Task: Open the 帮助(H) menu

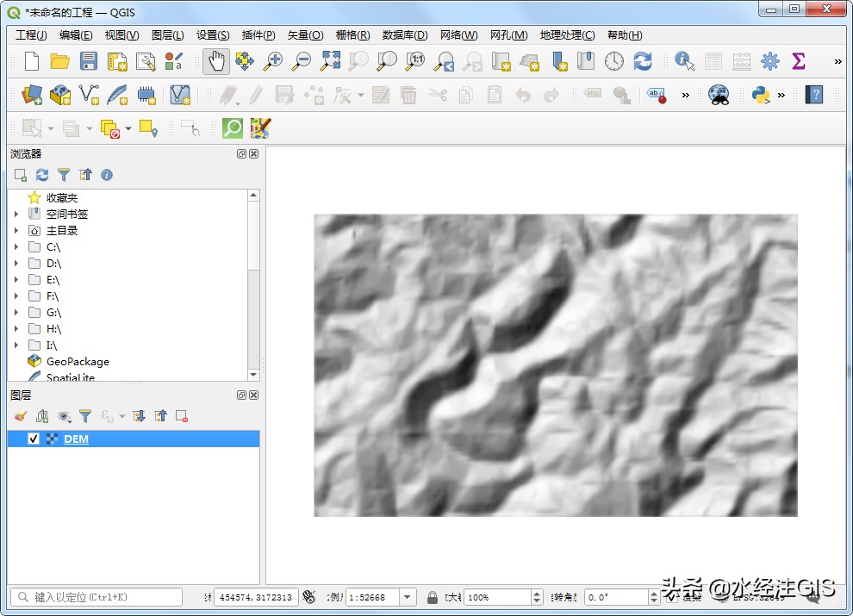Action: (625, 34)
